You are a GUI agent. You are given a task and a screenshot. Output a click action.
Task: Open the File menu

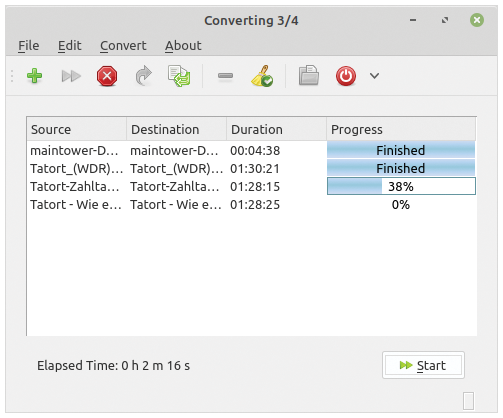click(29, 45)
